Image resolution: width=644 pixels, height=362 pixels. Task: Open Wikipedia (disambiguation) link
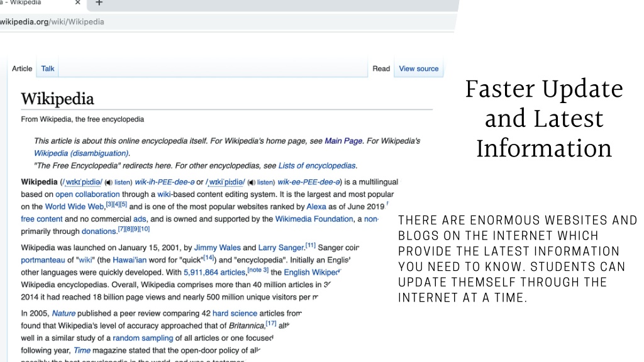tap(81, 153)
